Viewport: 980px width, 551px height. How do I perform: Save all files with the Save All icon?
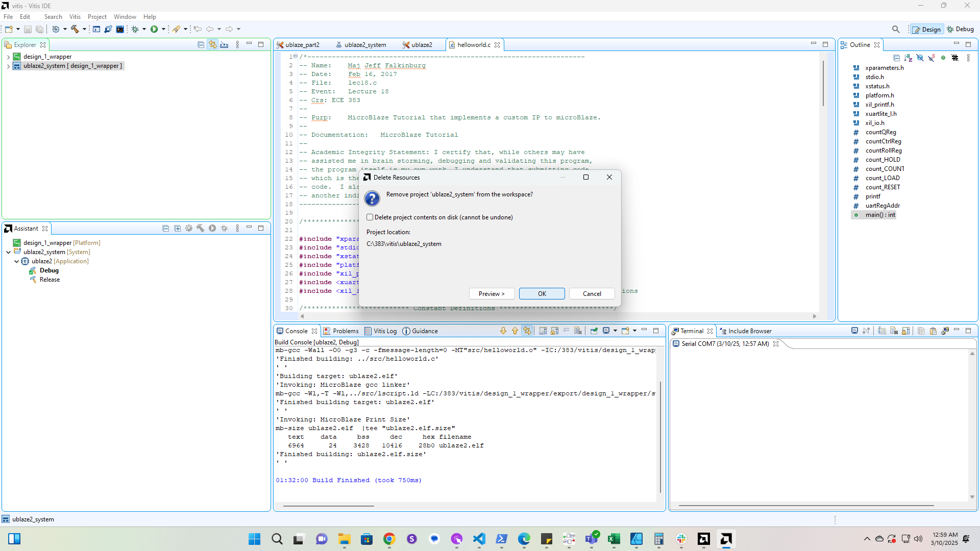point(39,29)
